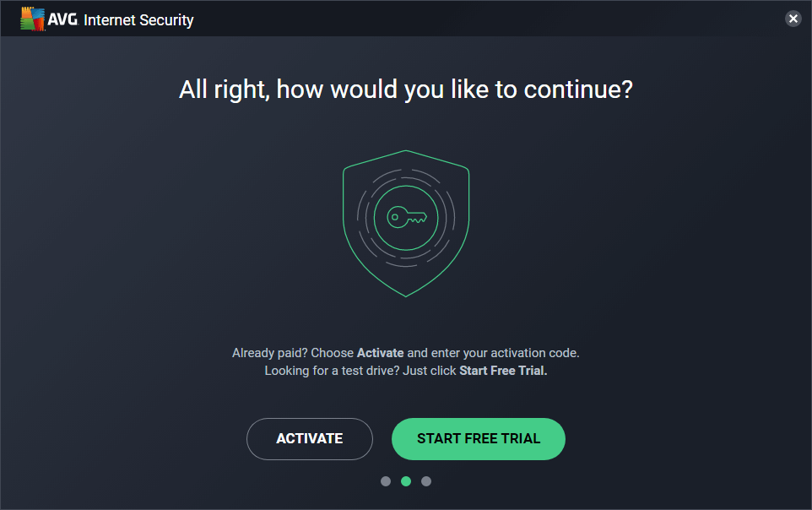Click the key icon inside the shield
The image size is (812, 510).
click(x=406, y=217)
